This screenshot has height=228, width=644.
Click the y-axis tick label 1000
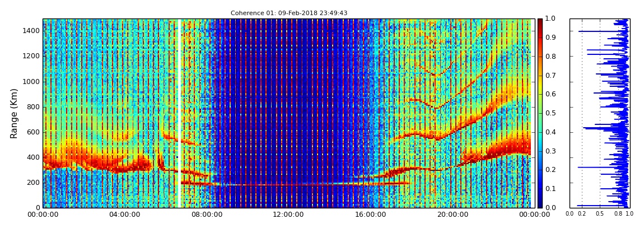[x=31, y=81]
